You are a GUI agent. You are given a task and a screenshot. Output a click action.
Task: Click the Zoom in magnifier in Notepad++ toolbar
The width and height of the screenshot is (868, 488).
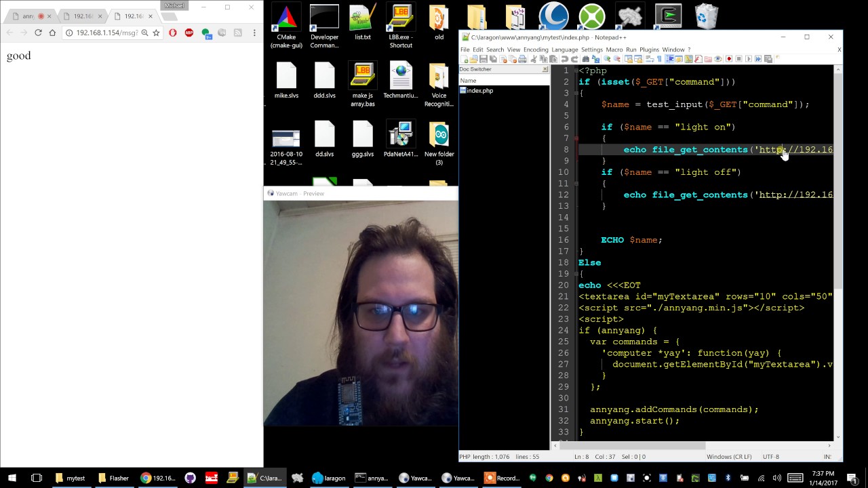(607, 59)
